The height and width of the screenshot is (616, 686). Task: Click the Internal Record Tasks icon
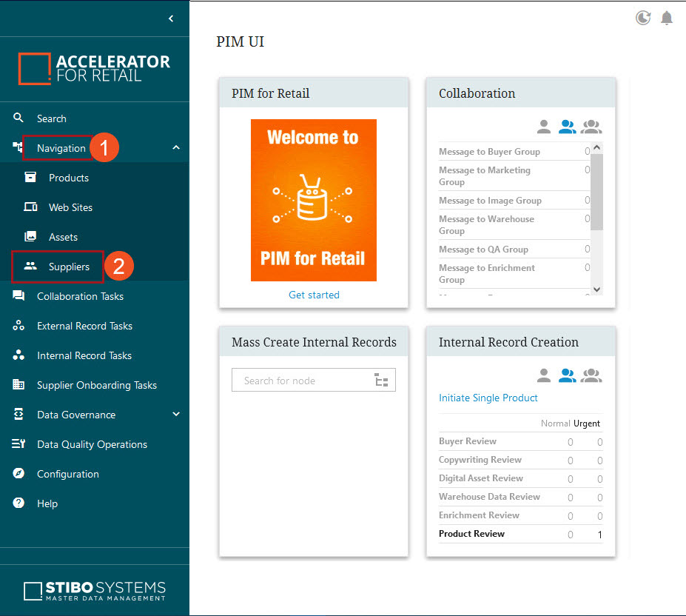click(19, 355)
